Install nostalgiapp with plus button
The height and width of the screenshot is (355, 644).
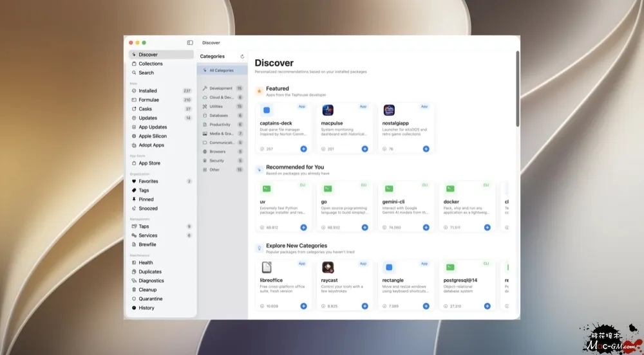click(x=426, y=149)
